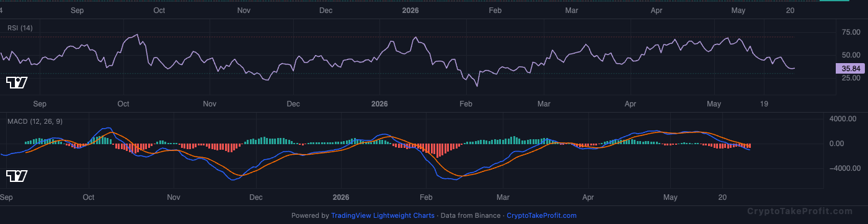Click the 35.84 current RSI value tag
The height and width of the screenshot is (224, 868).
851,69
